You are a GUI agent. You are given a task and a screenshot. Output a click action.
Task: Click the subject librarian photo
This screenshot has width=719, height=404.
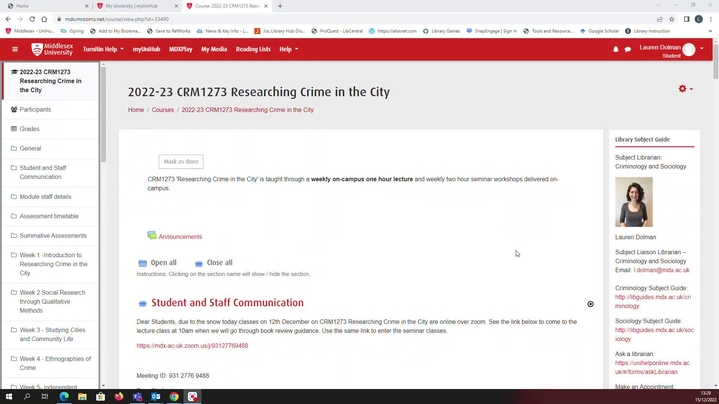pyautogui.click(x=633, y=203)
